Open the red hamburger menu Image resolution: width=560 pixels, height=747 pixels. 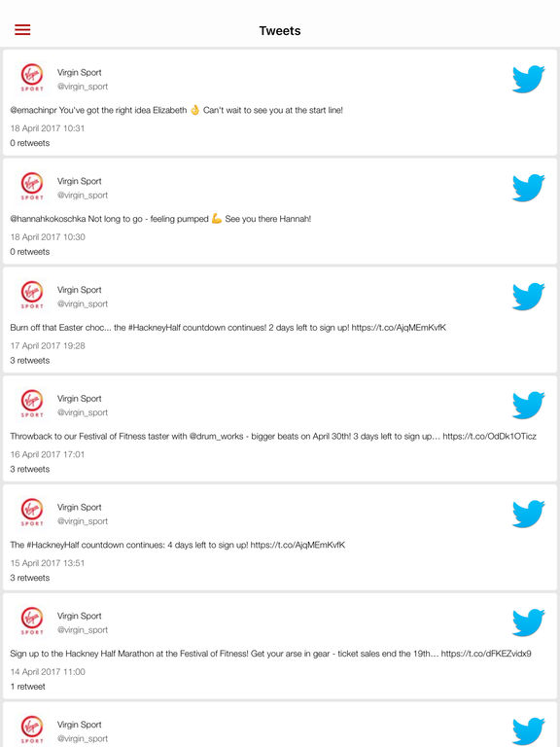point(22,29)
